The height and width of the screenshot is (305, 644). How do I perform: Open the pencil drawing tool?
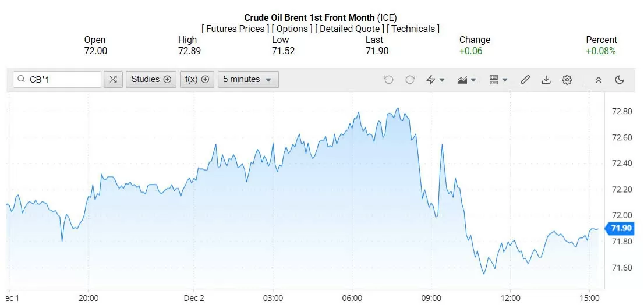pyautogui.click(x=525, y=80)
